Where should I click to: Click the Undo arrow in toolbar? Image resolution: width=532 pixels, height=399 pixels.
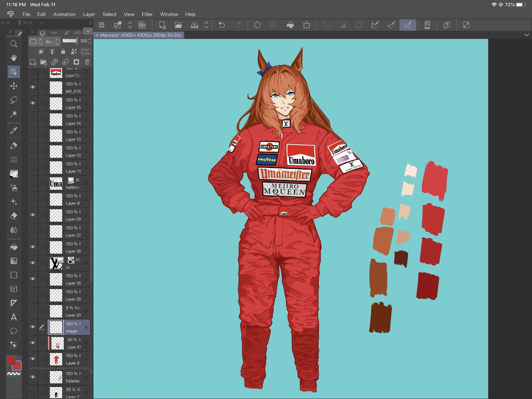coord(222,25)
